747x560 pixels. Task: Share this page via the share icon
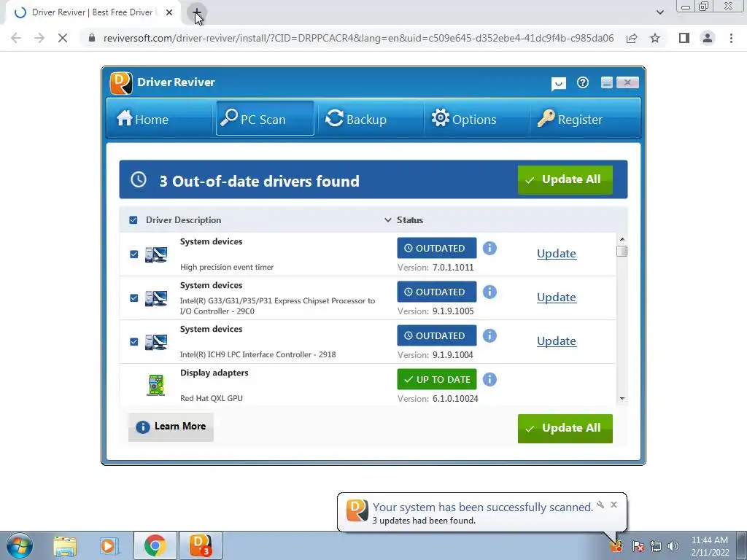(x=632, y=38)
